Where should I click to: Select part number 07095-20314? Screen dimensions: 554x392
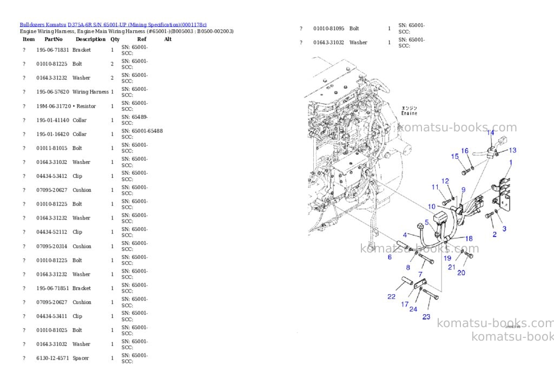coord(52,246)
